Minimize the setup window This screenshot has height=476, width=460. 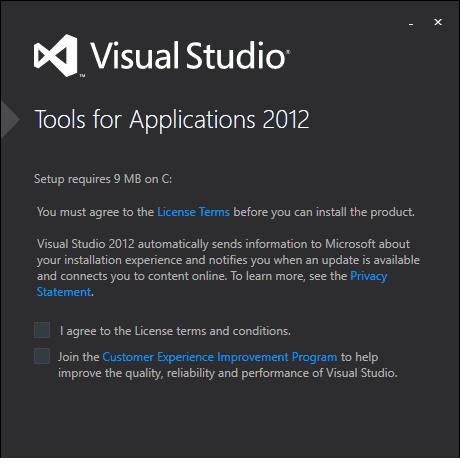click(411, 24)
